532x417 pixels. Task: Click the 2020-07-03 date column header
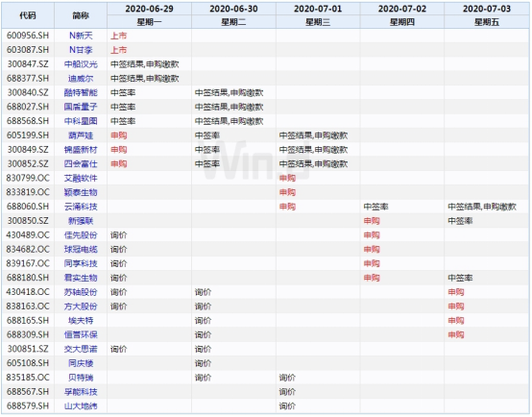[x=487, y=9]
